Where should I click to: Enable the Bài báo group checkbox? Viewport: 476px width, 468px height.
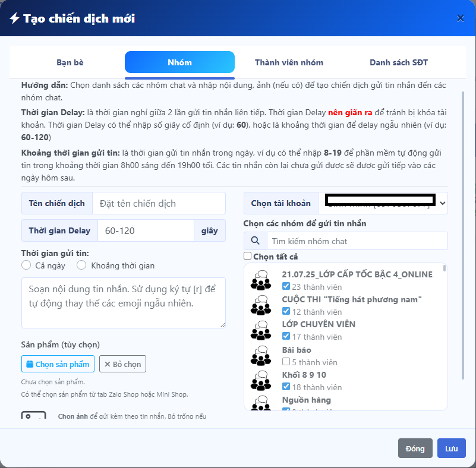(x=286, y=362)
